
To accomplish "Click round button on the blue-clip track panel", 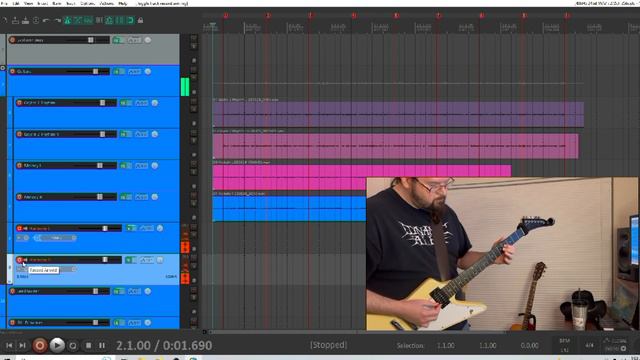I will 155,197.
